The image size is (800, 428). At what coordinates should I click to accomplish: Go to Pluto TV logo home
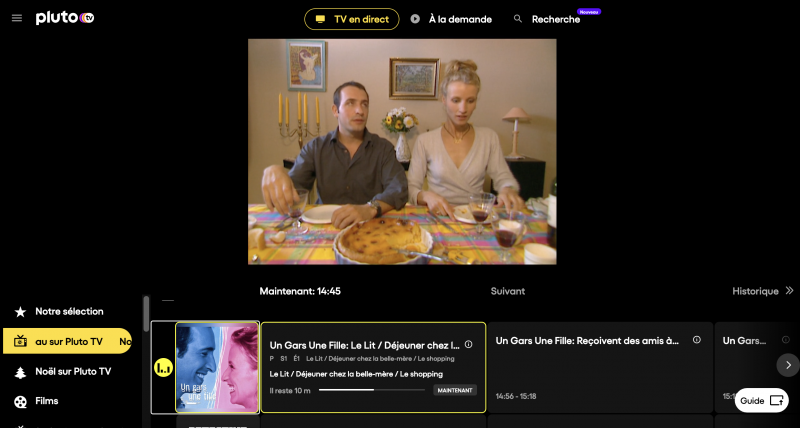65,18
